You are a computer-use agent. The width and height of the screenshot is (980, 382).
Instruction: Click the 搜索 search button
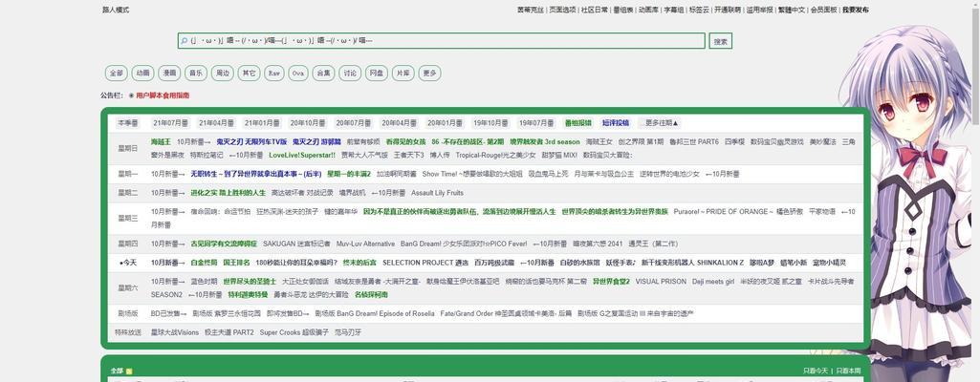click(720, 41)
